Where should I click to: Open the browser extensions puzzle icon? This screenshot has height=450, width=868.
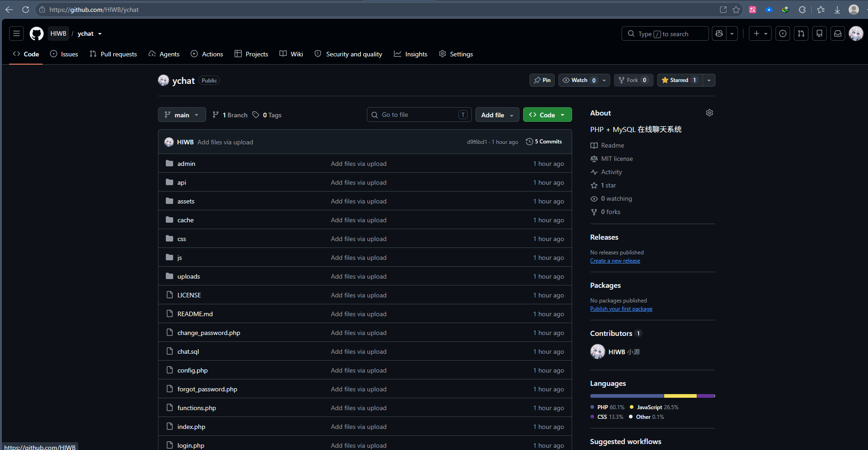click(x=802, y=10)
